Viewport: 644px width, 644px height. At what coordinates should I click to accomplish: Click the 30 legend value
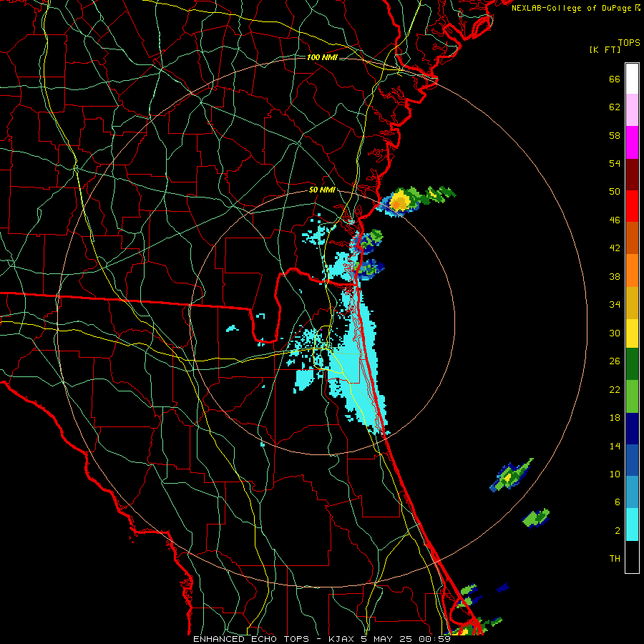click(x=615, y=333)
